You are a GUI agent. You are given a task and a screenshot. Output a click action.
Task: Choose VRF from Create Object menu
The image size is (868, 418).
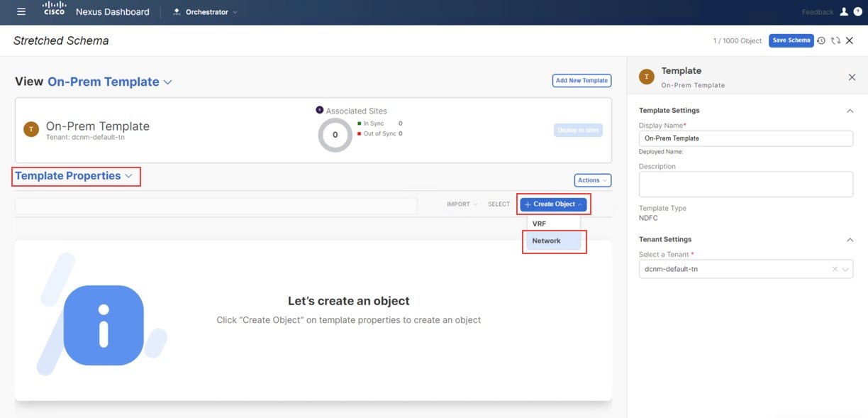click(553, 224)
